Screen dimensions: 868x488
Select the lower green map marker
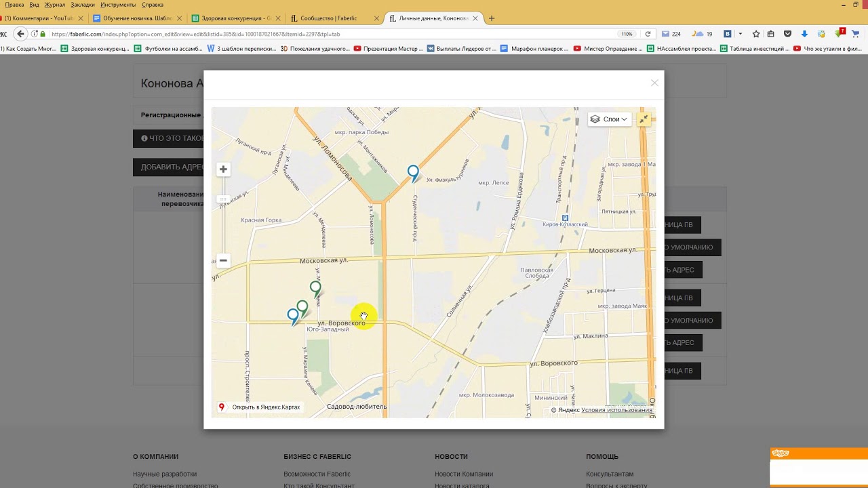coord(302,309)
